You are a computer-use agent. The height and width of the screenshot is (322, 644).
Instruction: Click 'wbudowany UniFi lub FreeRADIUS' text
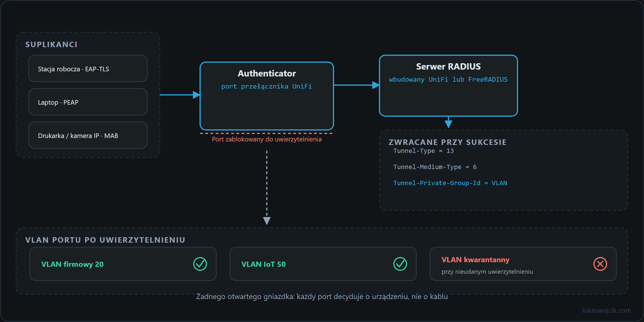pos(448,80)
